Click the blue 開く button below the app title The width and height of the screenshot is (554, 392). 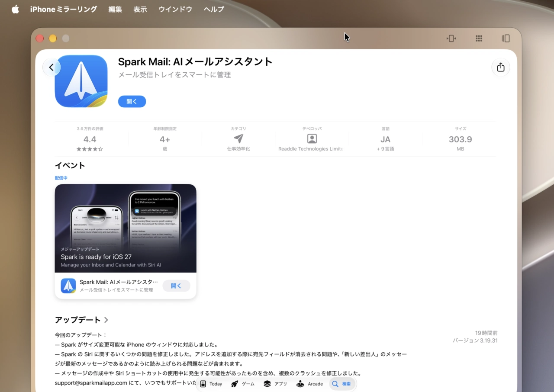coord(132,102)
